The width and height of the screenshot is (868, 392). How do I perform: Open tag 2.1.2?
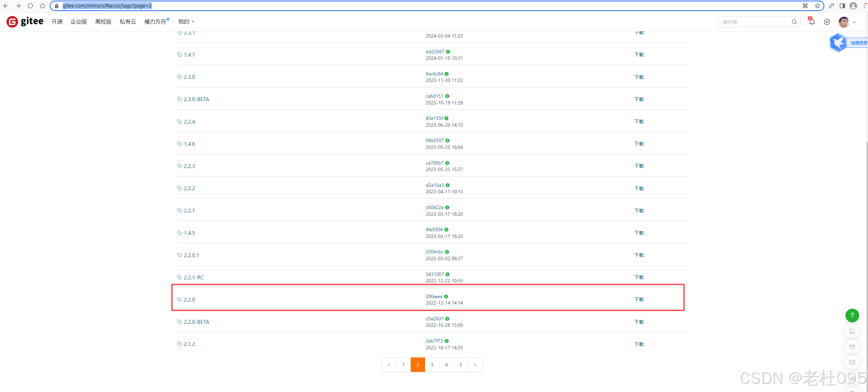tap(189, 344)
